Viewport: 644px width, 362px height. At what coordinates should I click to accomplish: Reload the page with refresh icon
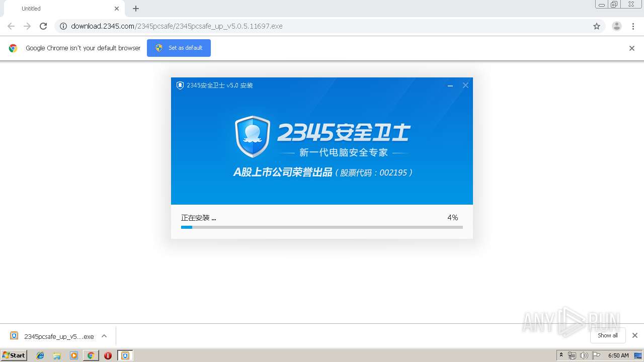tap(43, 26)
